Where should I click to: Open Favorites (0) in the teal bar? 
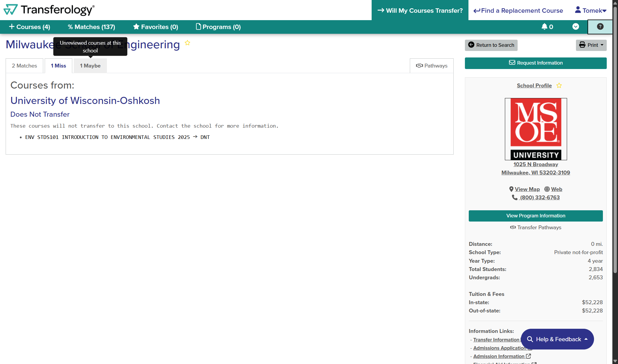(155, 27)
